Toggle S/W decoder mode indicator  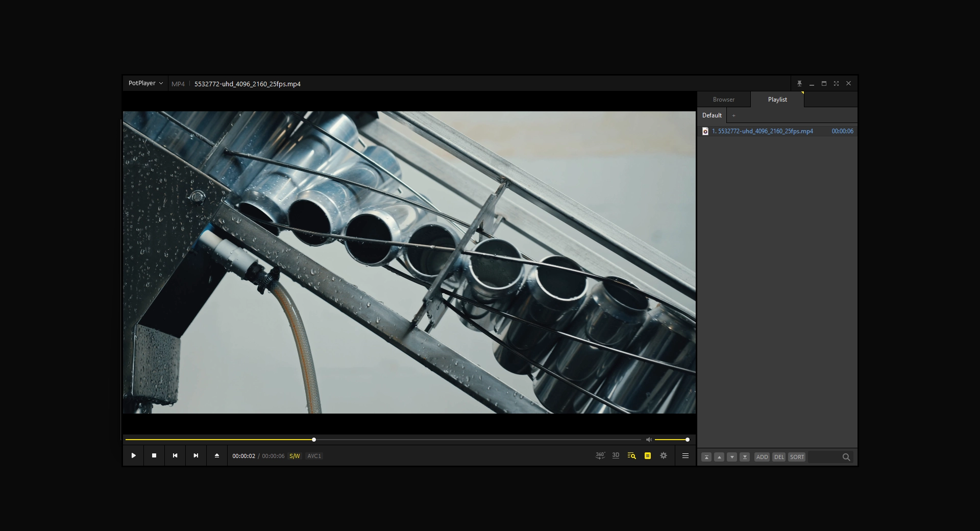[295, 456]
